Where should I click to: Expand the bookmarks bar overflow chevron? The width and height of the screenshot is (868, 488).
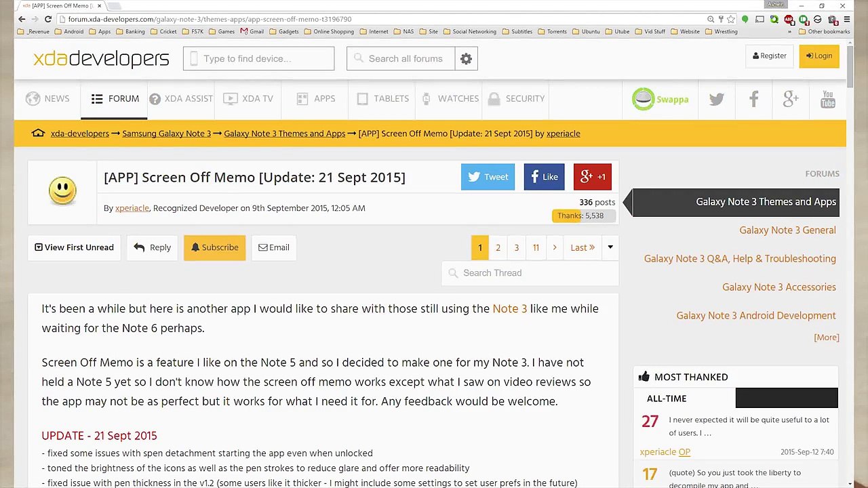(789, 31)
